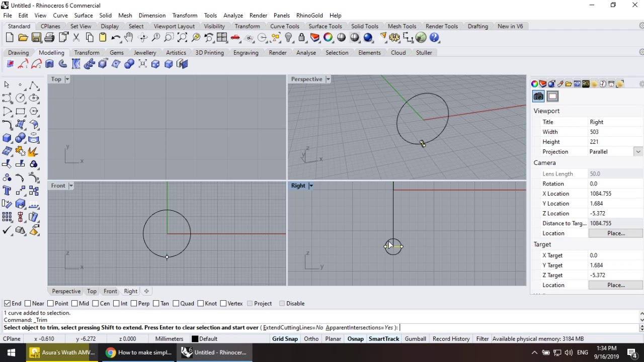
Task: Click the camera viewport properties icon
Action: (x=538, y=97)
